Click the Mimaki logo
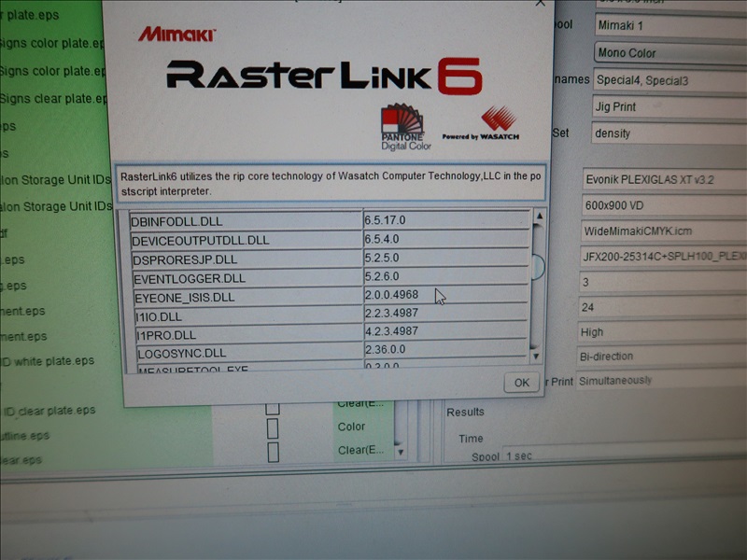 coord(176,35)
